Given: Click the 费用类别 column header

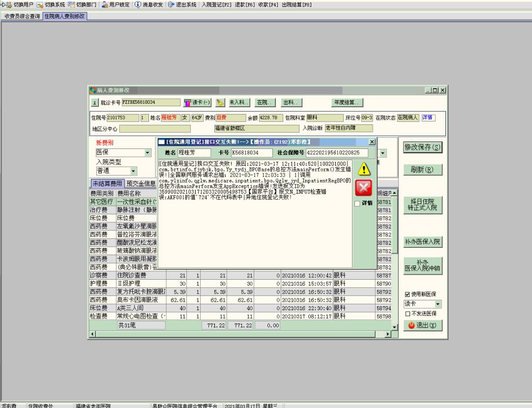Looking at the screenshot, I should (102, 193).
